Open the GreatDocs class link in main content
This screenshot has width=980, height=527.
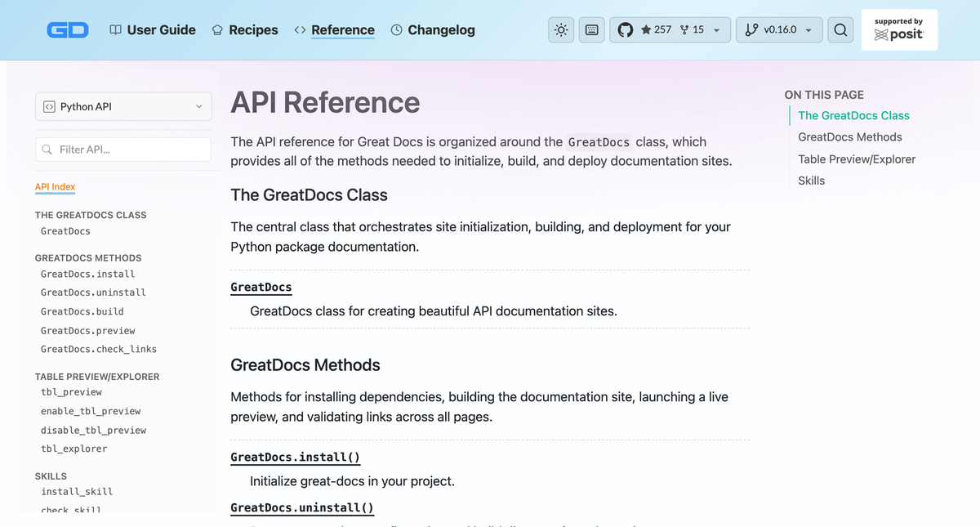point(261,287)
